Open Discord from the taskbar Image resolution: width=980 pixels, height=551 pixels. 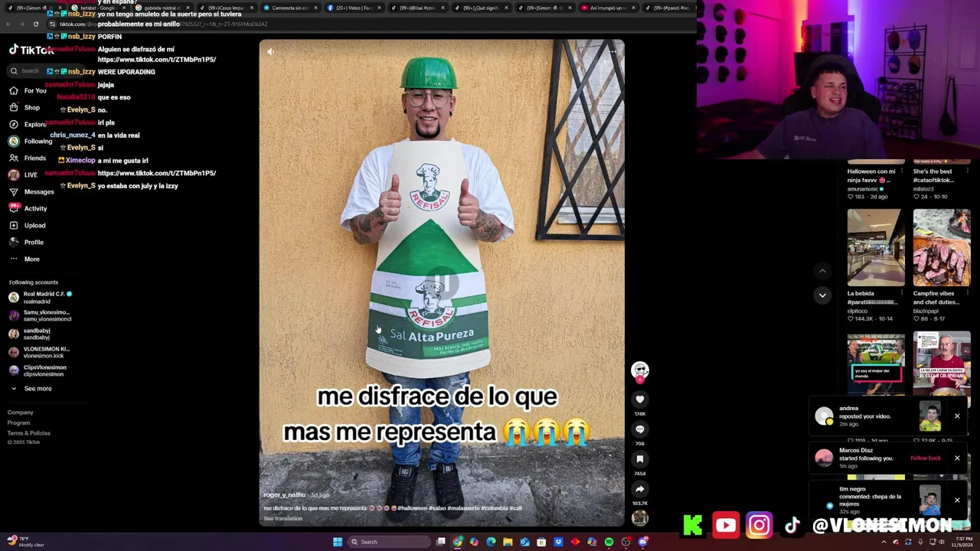click(643, 542)
